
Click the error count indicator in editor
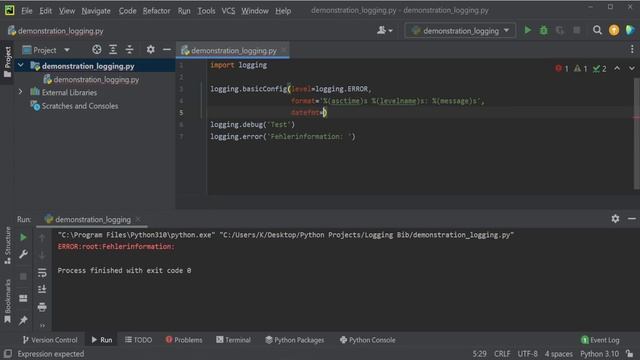(562, 69)
